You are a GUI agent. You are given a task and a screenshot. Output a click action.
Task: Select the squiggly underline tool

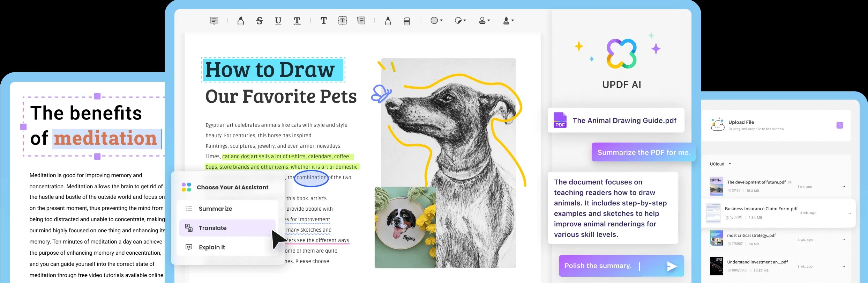pos(297,21)
